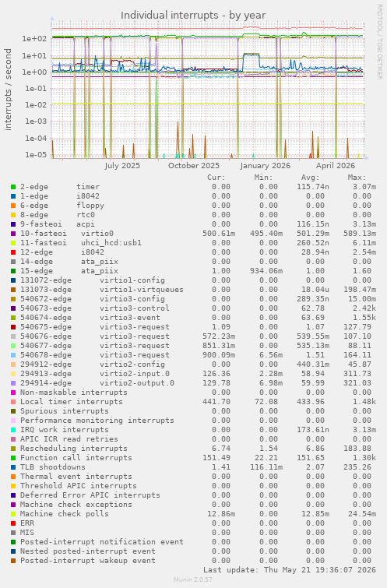Select the Function call interrupts legend label
Viewport: 387px width, 588px height.
click(76, 458)
